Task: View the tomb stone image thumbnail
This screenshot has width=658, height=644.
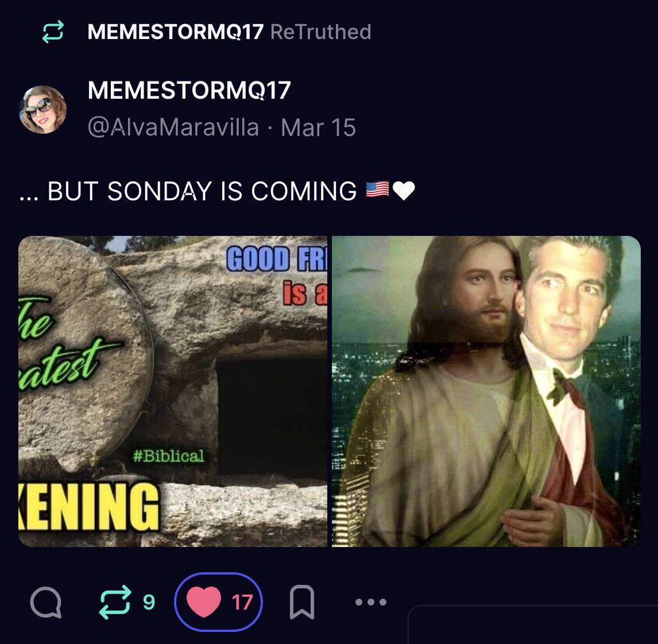Action: click(173, 391)
